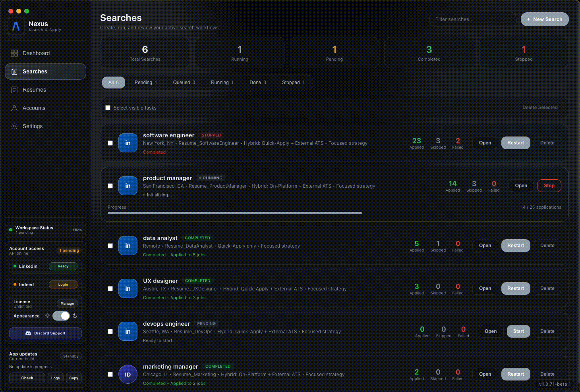Switch to the Running filter tab
Screen dimensions: 580x392
tap(222, 83)
